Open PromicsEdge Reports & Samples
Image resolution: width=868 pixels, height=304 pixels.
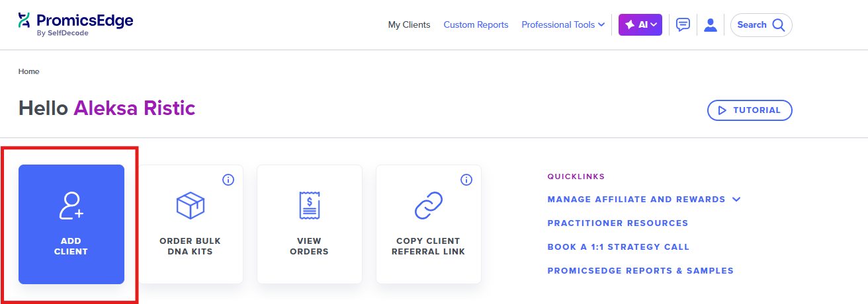640,271
